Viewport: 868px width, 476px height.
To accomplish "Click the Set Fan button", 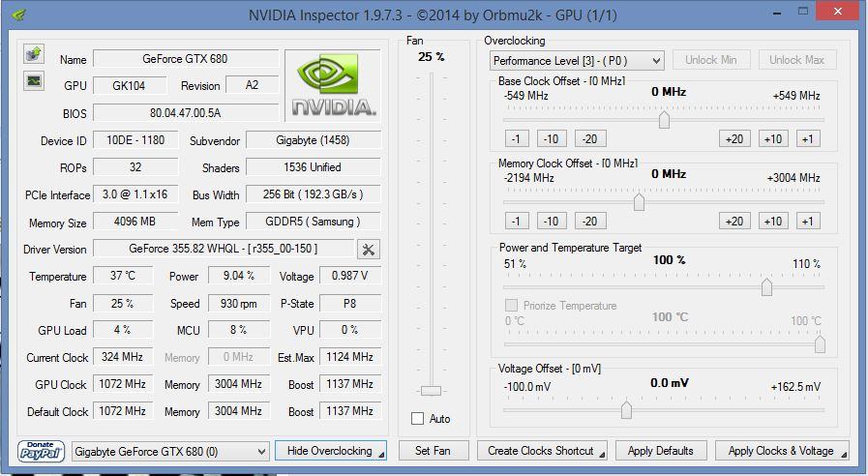I will [434, 451].
